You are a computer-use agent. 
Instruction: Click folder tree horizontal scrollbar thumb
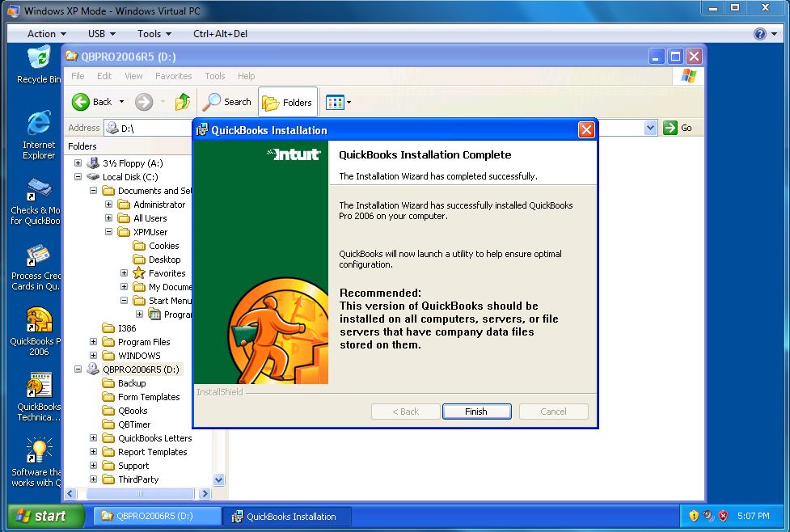140,494
